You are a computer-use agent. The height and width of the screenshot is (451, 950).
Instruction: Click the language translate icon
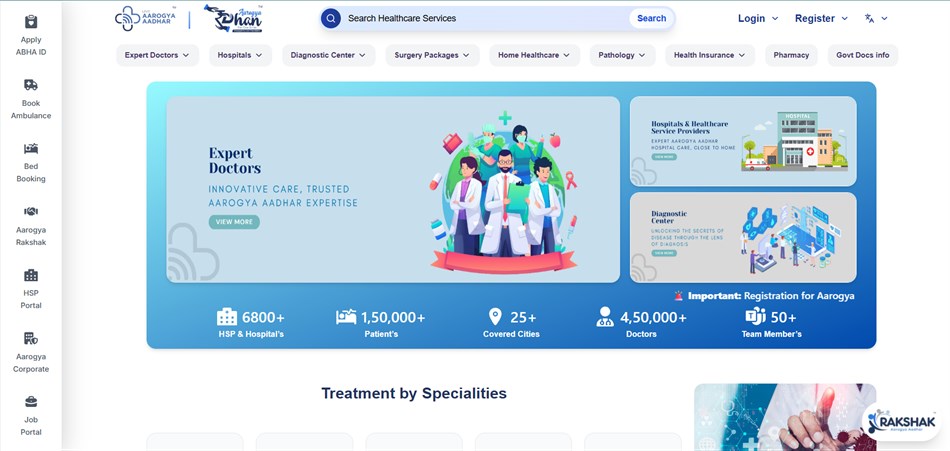[x=869, y=18]
